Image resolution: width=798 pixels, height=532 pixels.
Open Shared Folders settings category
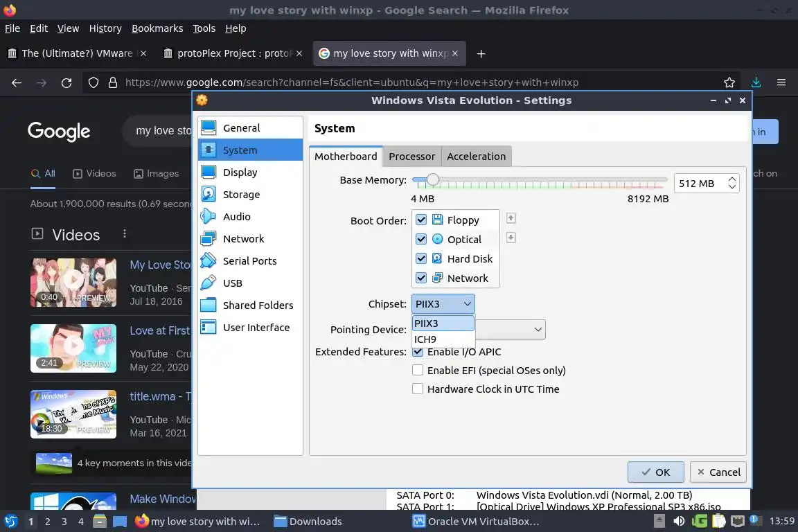250,305
